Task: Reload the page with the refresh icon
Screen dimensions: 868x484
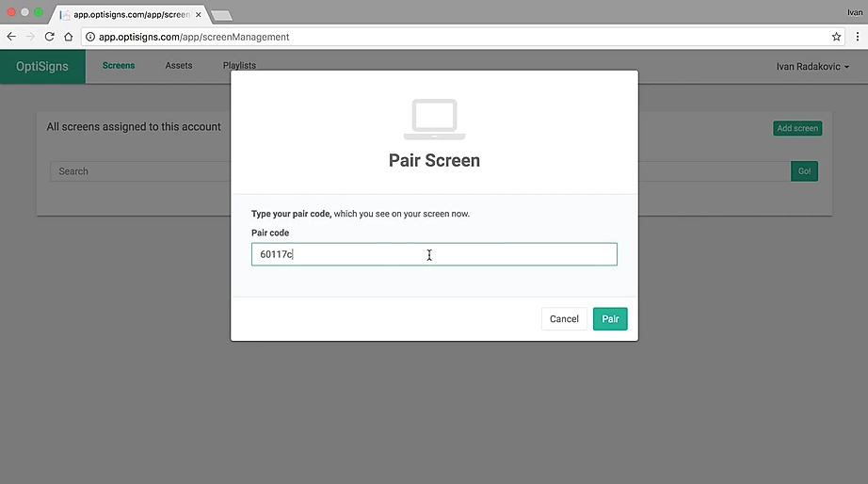Action: coord(49,37)
